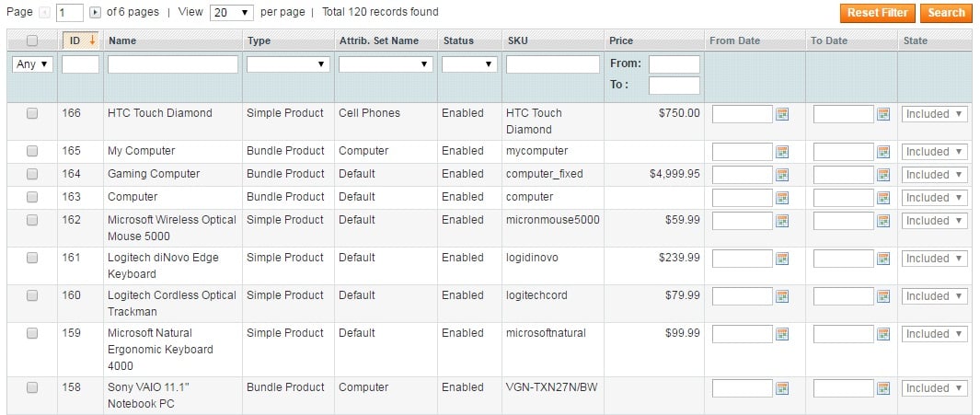Sort by the Price column header
This screenshot has height=415, width=980.
pos(621,40)
